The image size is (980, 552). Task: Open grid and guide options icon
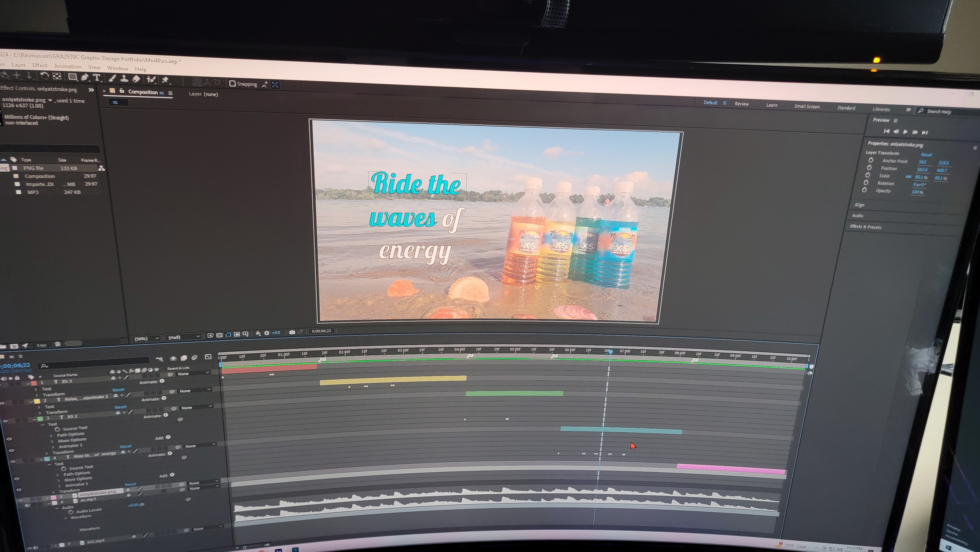coord(245,334)
